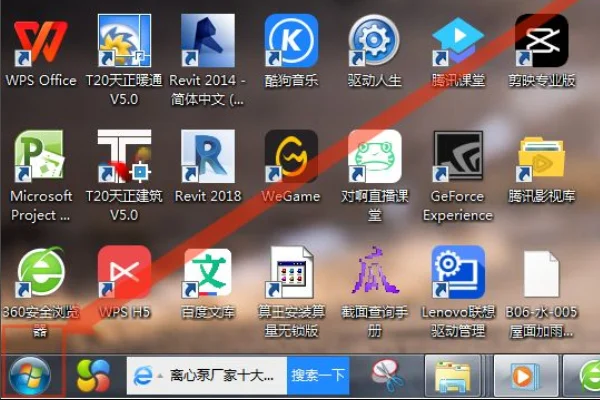Image resolution: width=600 pixels, height=400 pixels.
Task: Launch 360安全浏览器 desktop shortcut
Action: (x=41, y=272)
